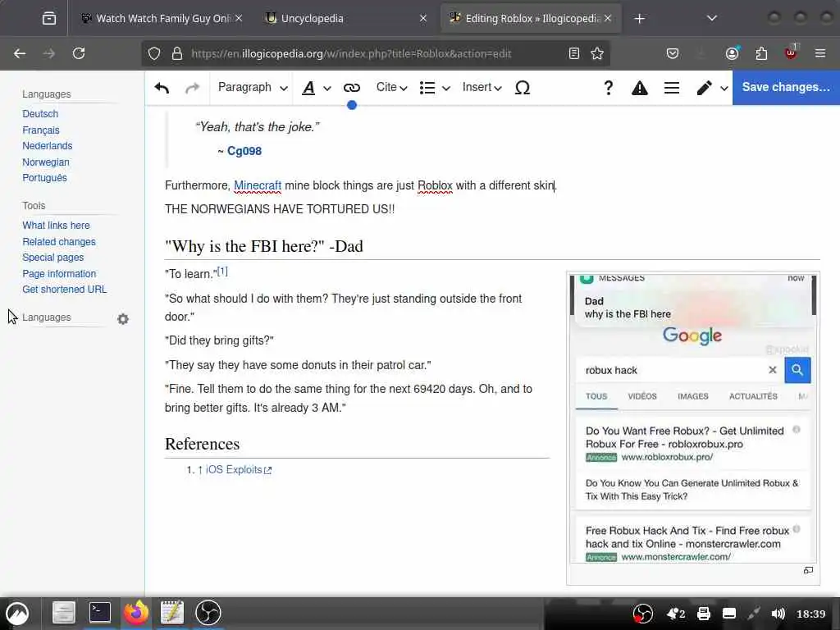Click the iOS Exploits external link

pyautogui.click(x=239, y=470)
